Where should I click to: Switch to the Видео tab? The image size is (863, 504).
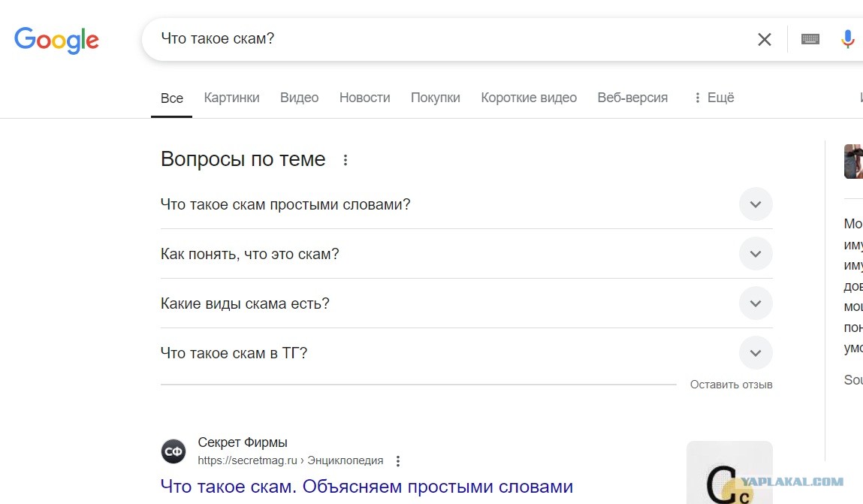(x=300, y=98)
